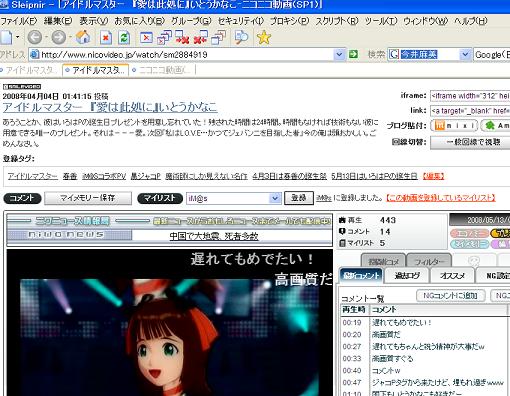Click the video player image

(x=170, y=322)
